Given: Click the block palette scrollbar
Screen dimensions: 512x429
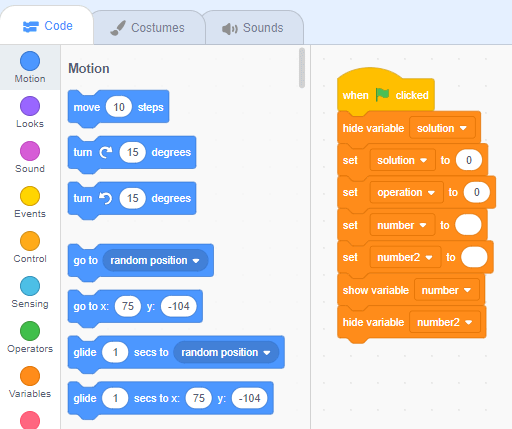Looking at the screenshot, I should pyautogui.click(x=302, y=68).
